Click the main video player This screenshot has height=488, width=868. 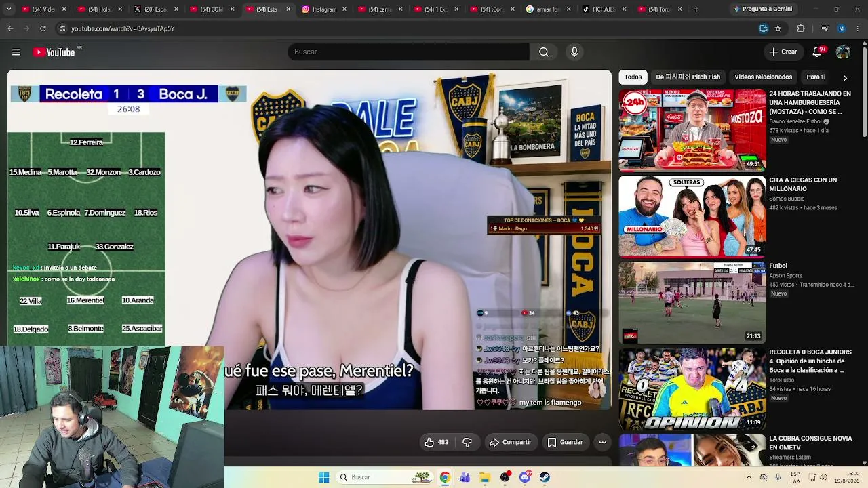(309, 240)
